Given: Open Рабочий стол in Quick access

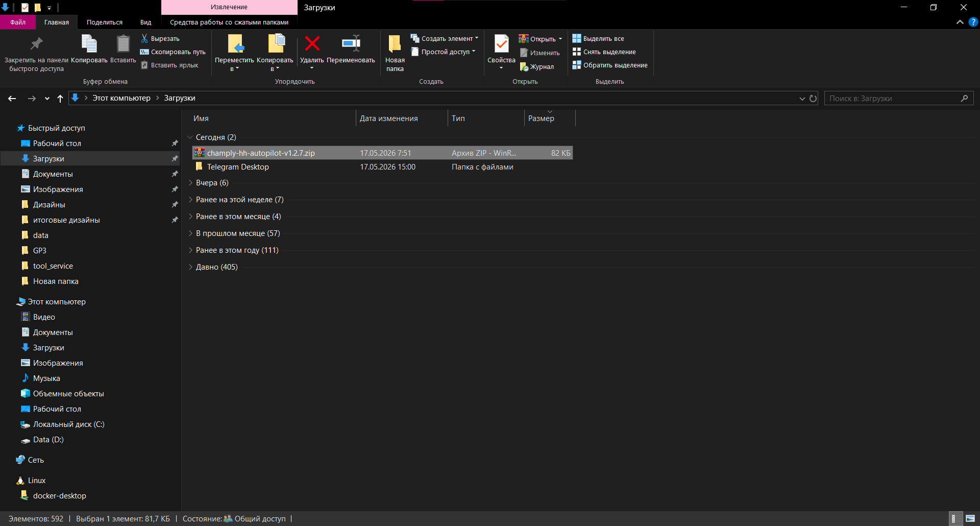Looking at the screenshot, I should click(x=57, y=144).
